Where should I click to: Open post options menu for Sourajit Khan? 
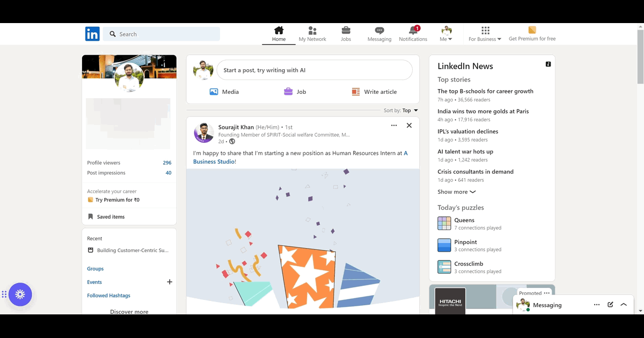tap(394, 126)
